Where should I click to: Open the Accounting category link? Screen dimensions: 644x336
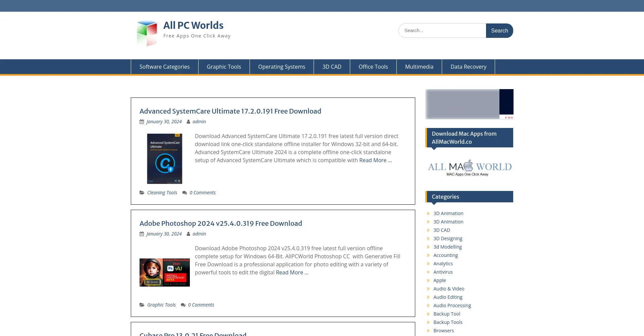click(x=445, y=255)
